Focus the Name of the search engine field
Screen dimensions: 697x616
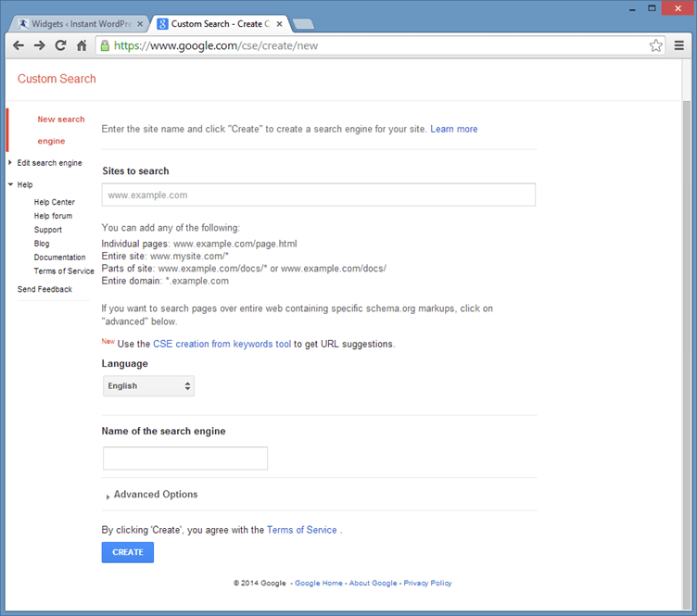click(x=185, y=458)
